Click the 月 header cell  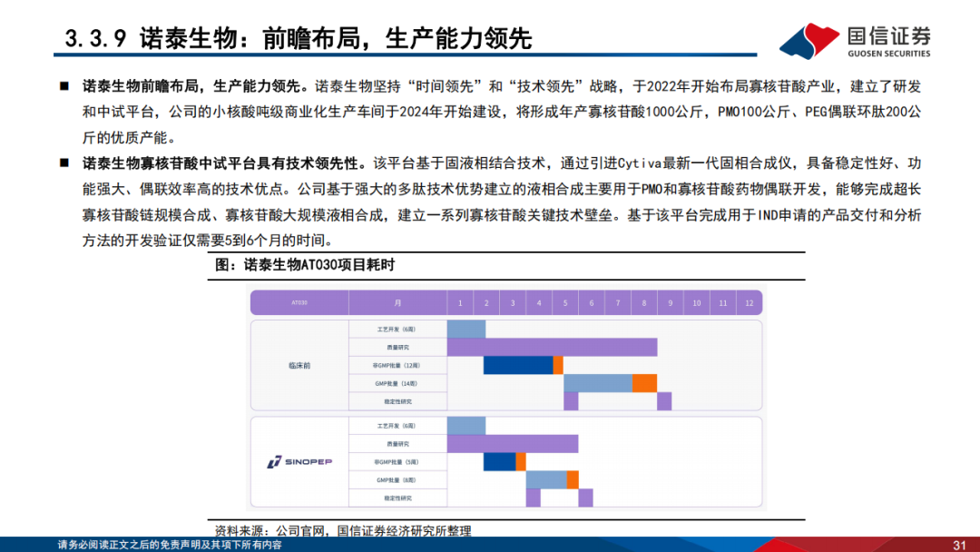pos(397,302)
